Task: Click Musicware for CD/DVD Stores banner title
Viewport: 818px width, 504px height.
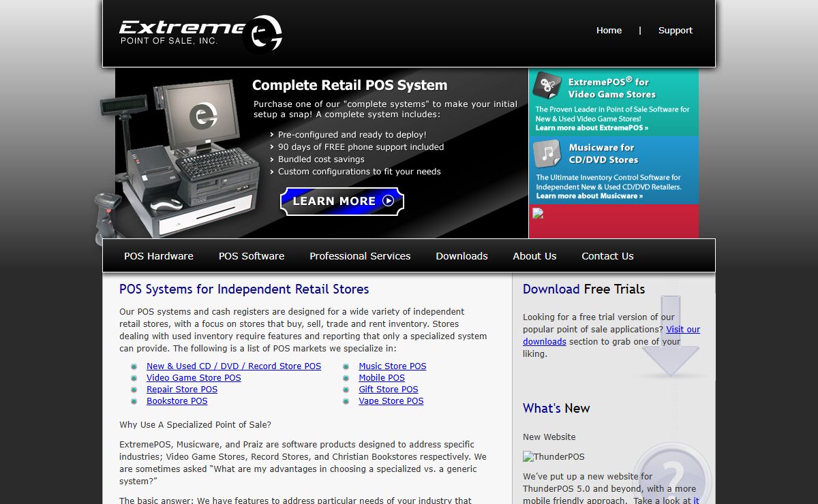Action: tap(603, 153)
